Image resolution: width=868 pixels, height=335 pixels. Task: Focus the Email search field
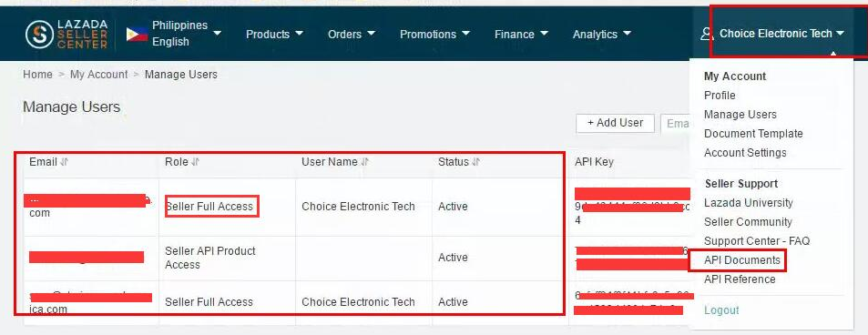point(675,124)
